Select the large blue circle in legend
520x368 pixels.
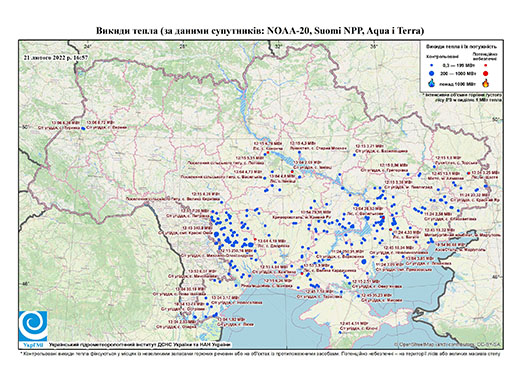tap(432, 73)
